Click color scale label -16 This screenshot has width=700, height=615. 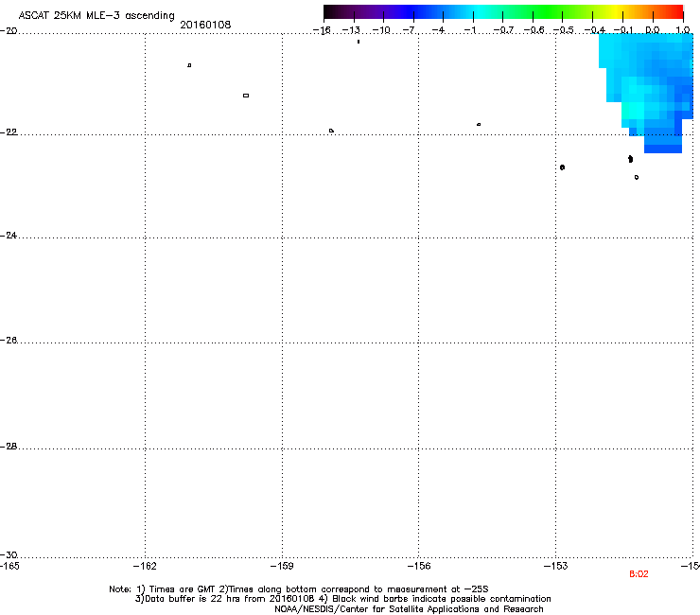(322, 30)
